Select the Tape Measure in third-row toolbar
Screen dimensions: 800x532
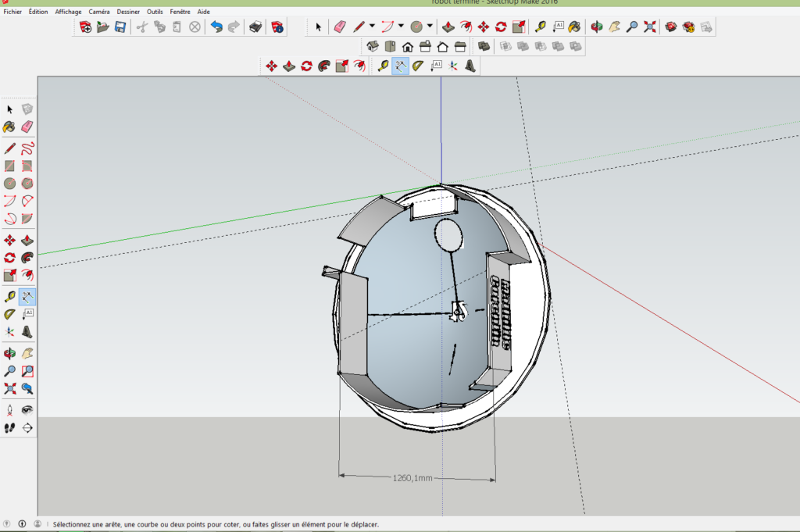pyautogui.click(x=383, y=66)
